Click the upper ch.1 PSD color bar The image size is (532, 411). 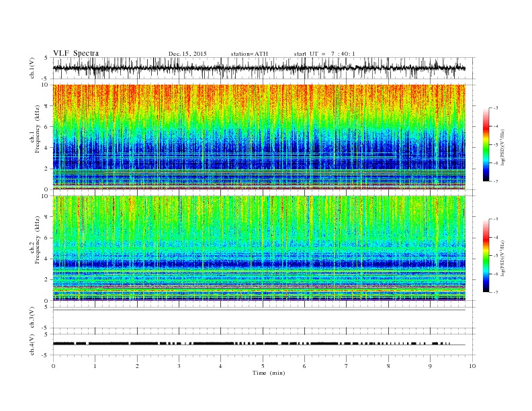(x=486, y=144)
